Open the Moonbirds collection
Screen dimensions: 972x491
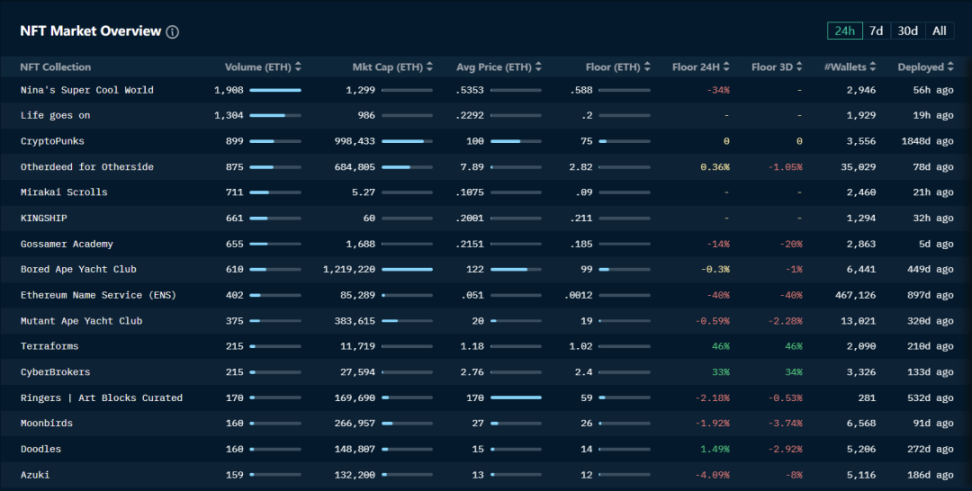(46, 423)
